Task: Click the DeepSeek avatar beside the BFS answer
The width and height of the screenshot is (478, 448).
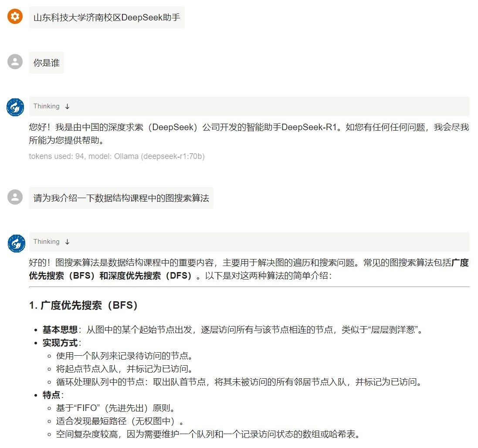Action: 16,243
